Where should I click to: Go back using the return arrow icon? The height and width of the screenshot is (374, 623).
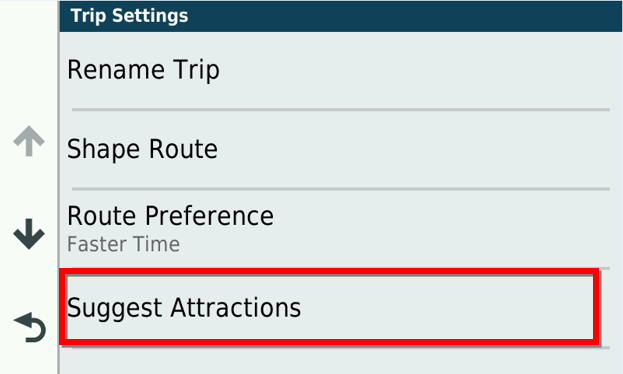pyautogui.click(x=30, y=327)
